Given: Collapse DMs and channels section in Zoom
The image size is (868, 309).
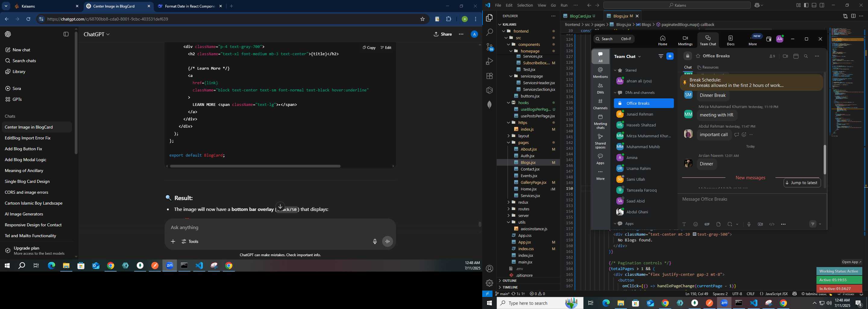Looking at the screenshot, I should tap(615, 93).
